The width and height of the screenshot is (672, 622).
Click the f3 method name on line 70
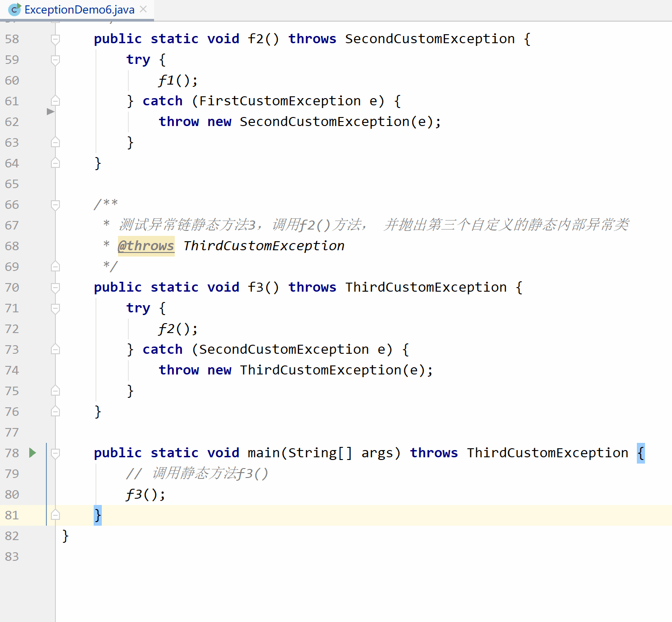pyautogui.click(x=255, y=287)
